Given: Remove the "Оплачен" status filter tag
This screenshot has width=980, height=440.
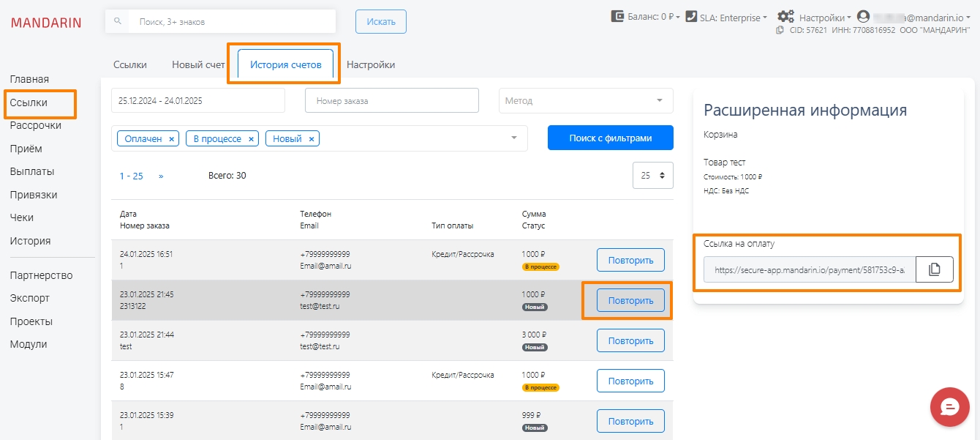Looking at the screenshot, I should point(172,139).
